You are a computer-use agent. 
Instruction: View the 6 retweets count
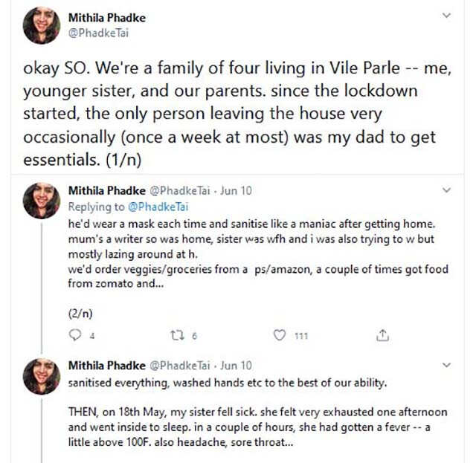(194, 336)
